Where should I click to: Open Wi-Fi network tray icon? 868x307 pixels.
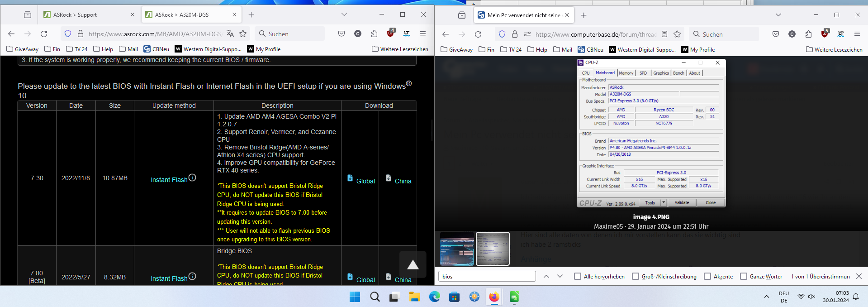point(801,297)
